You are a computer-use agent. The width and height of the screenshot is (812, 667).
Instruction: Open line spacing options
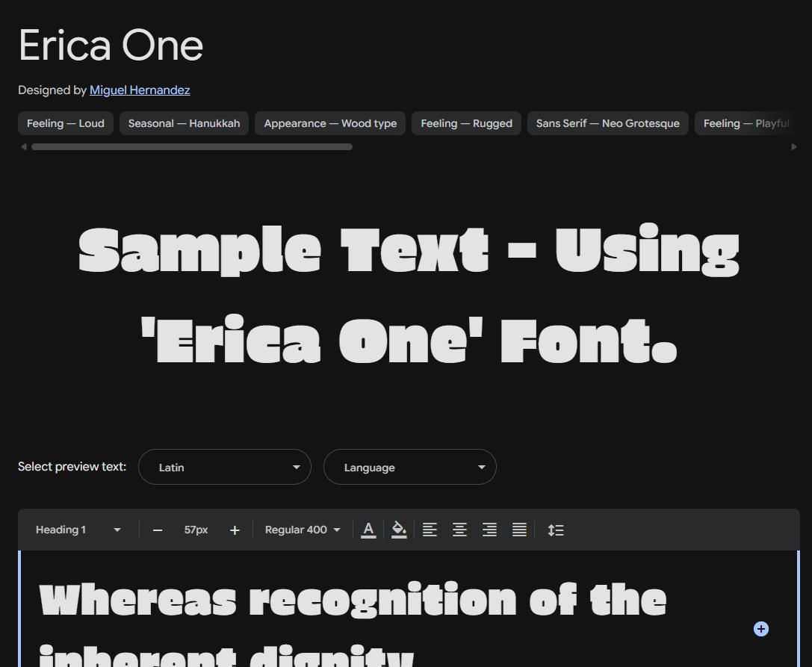coord(556,530)
